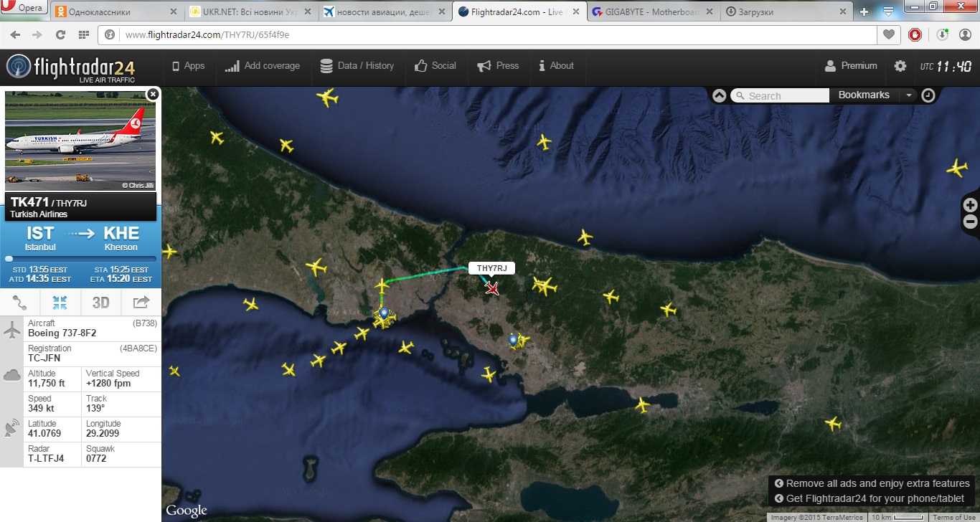Click the share flight arrow icon
The image size is (980, 522).
(141, 303)
